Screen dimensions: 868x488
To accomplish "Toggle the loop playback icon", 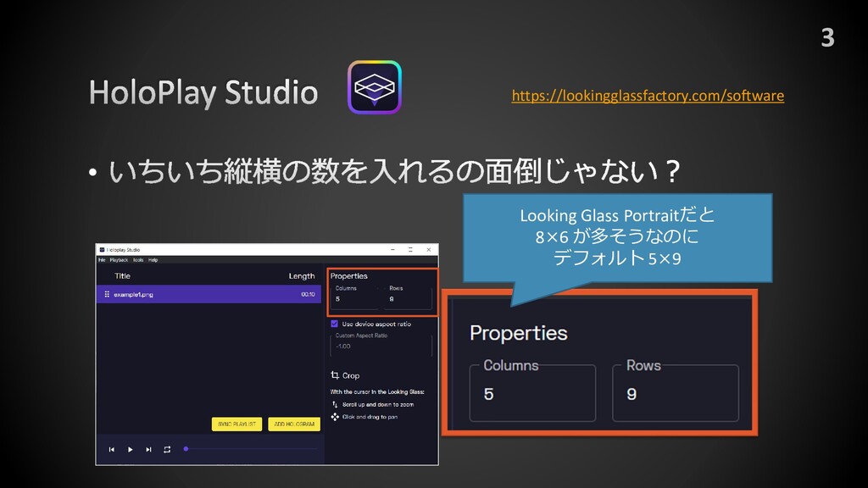I will [x=167, y=449].
